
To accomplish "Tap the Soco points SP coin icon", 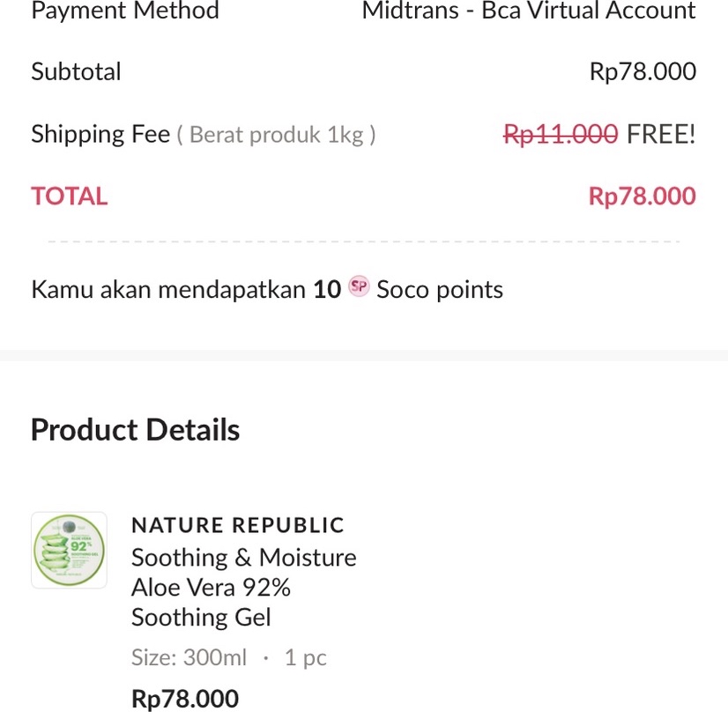I will coord(359,287).
